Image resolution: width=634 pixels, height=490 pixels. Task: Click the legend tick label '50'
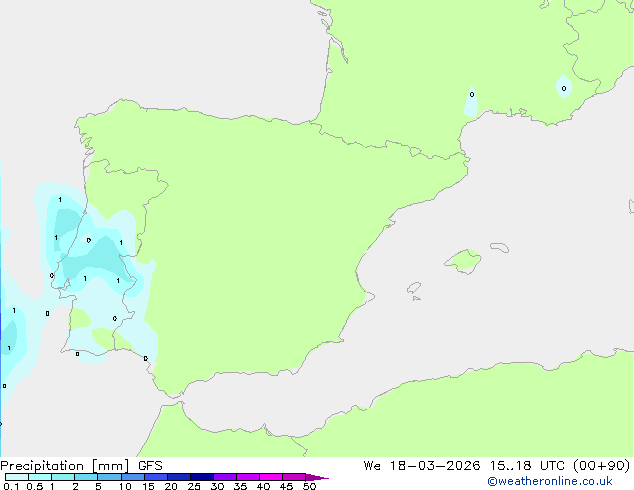[309, 486]
